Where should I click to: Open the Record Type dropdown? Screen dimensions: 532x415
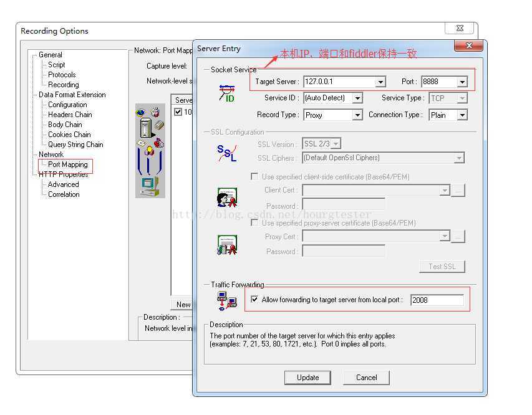357,115
